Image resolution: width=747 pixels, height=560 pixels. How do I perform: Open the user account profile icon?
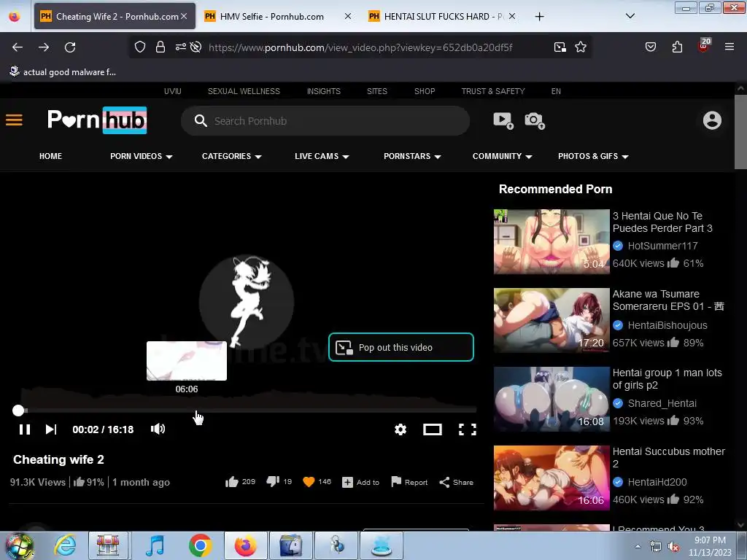[x=712, y=120]
